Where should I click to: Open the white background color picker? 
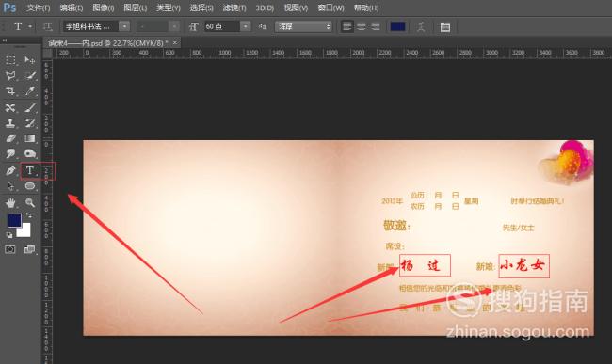click(x=25, y=231)
